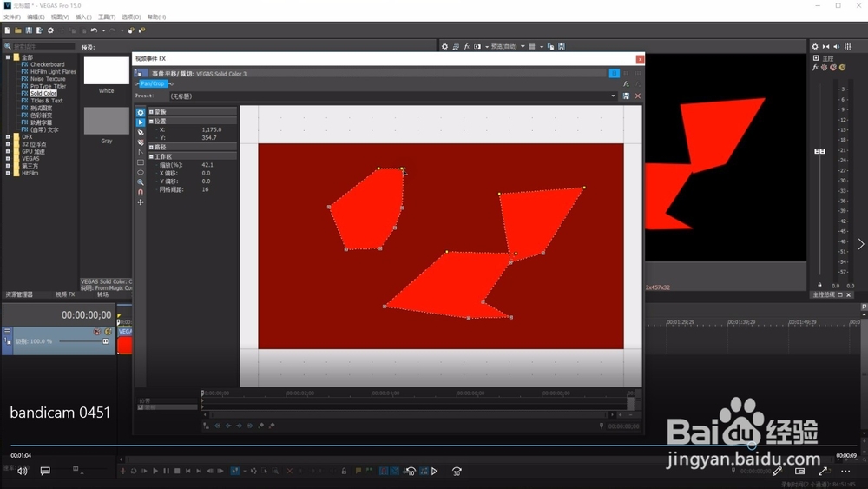
Task: Click the video output fx icon in the preview toolbar
Action: (467, 47)
